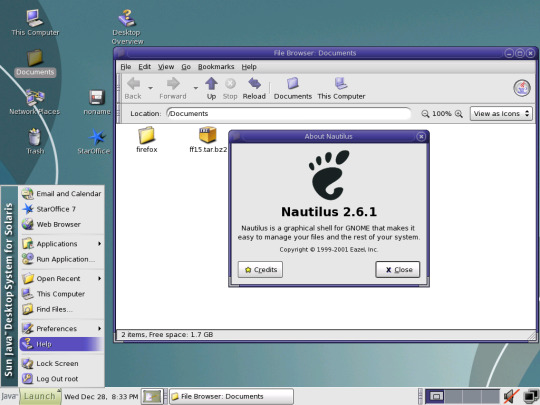Open the Bookmarks menu
The height and width of the screenshot is (405, 540).
pyautogui.click(x=216, y=67)
